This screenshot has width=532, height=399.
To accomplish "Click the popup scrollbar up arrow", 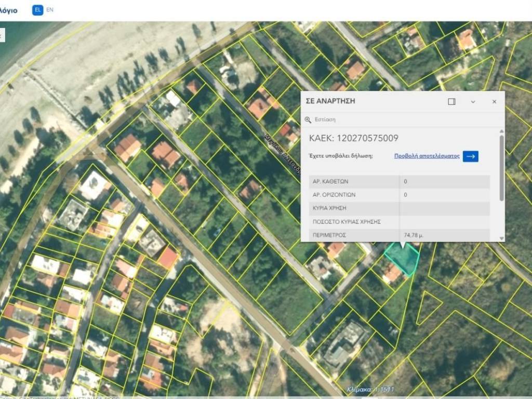I will tap(501, 132).
